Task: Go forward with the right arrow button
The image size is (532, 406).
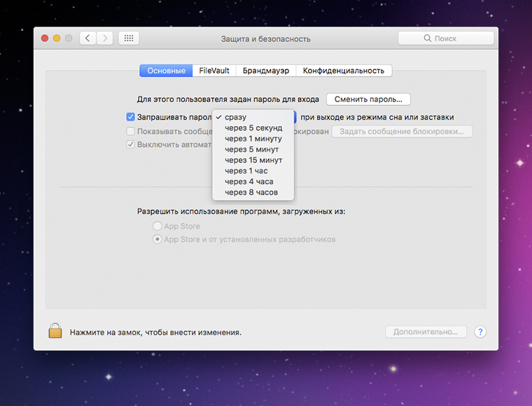Action: pyautogui.click(x=104, y=38)
